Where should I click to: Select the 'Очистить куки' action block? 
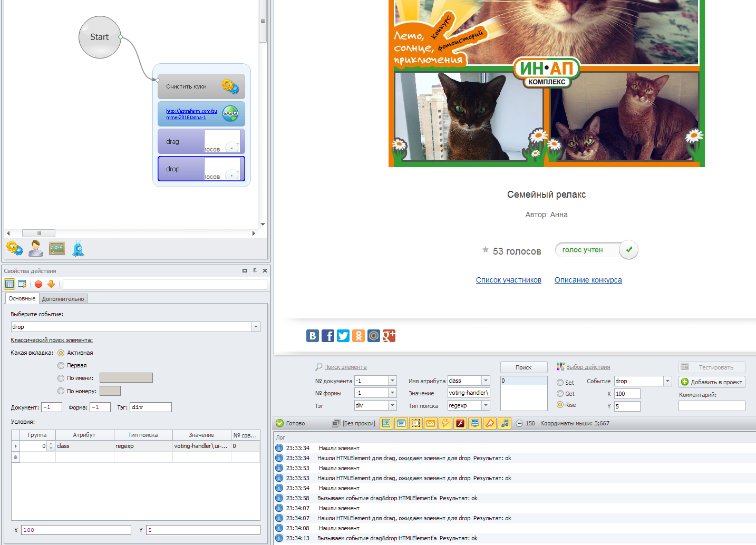click(x=201, y=86)
